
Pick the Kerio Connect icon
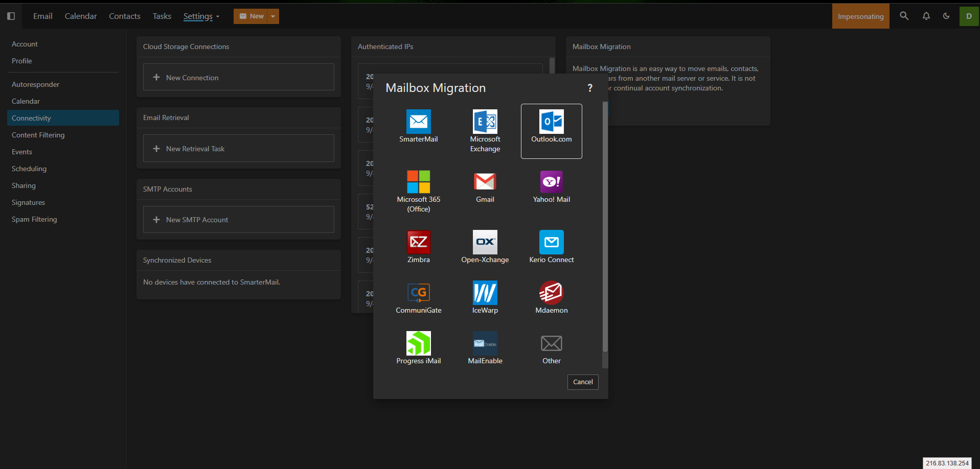click(551, 247)
